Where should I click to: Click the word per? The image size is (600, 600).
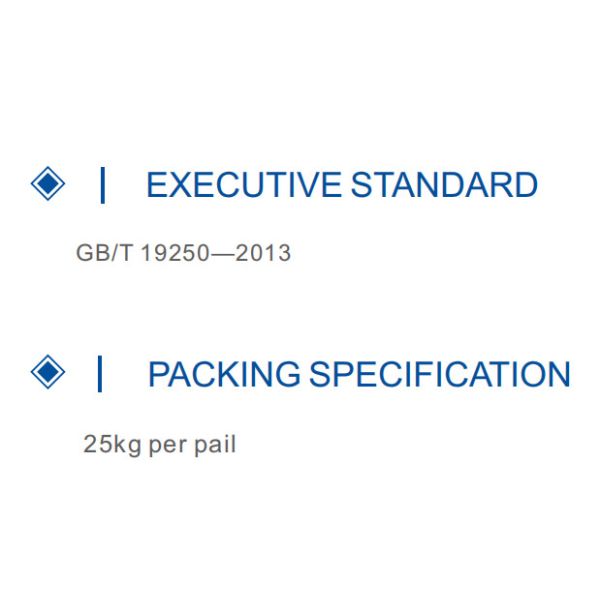pyautogui.click(x=167, y=444)
